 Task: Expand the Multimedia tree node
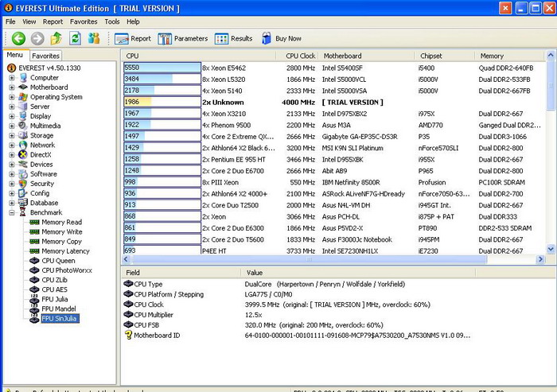pos(12,126)
